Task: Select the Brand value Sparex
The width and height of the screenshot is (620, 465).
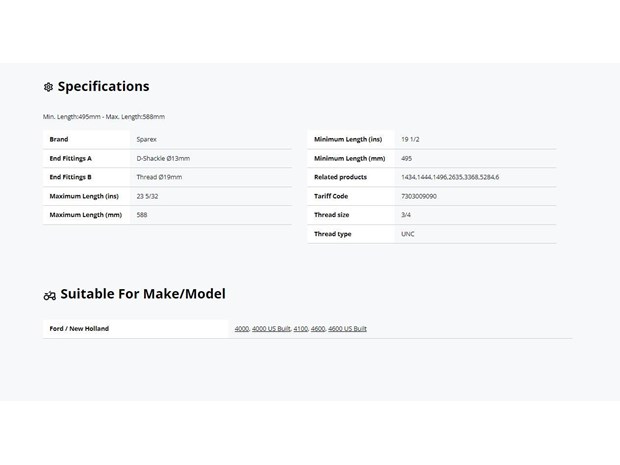Action: click(x=146, y=139)
